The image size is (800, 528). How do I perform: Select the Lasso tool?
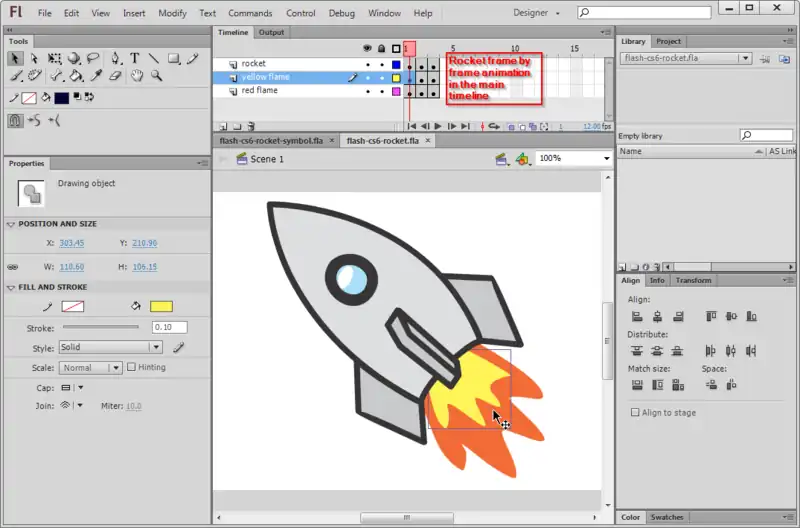(93, 58)
